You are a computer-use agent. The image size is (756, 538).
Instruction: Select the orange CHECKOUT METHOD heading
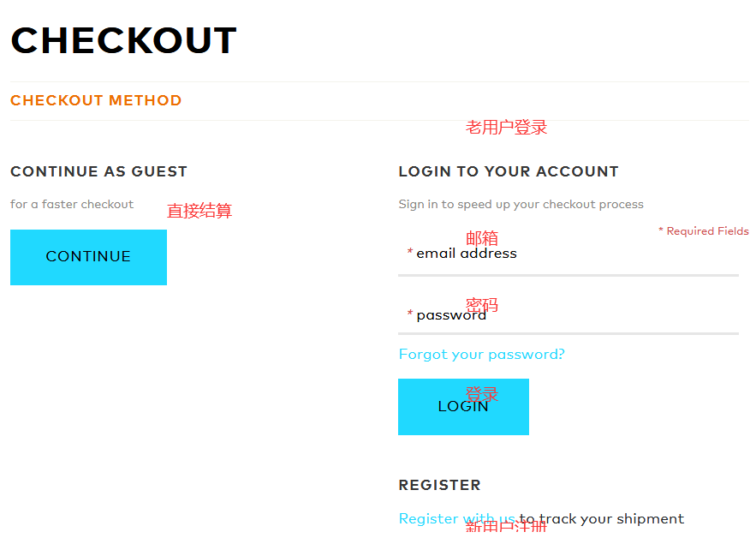pyautogui.click(x=96, y=101)
